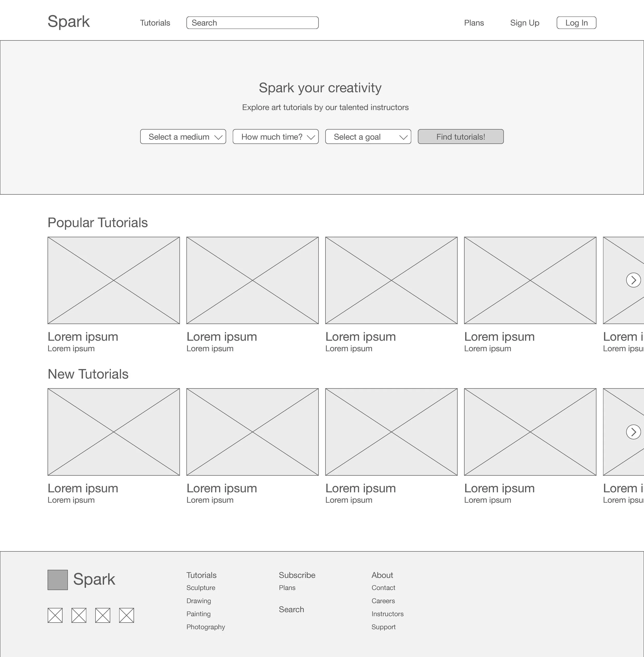Click next arrow in Popular Tutorials carousel
This screenshot has height=657, width=644.
633,280
